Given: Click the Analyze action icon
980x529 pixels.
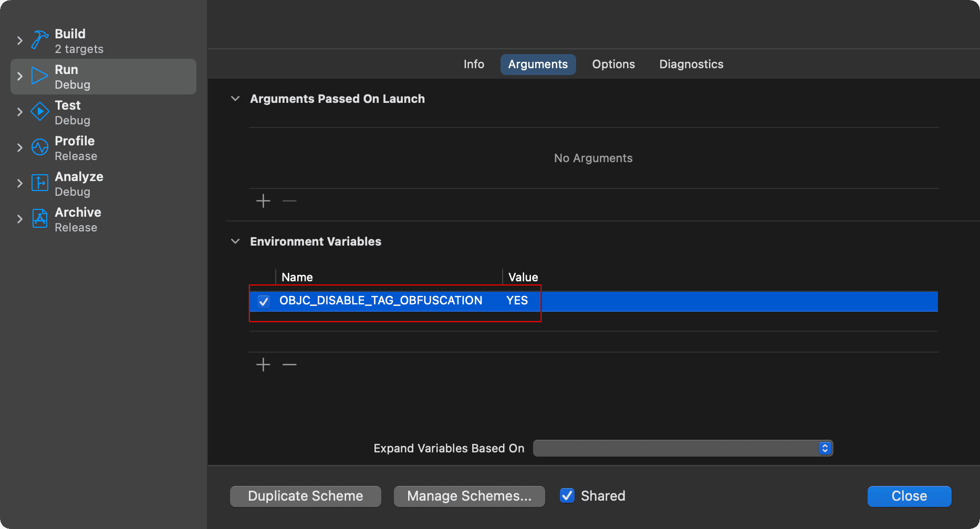Looking at the screenshot, I should coord(39,183).
